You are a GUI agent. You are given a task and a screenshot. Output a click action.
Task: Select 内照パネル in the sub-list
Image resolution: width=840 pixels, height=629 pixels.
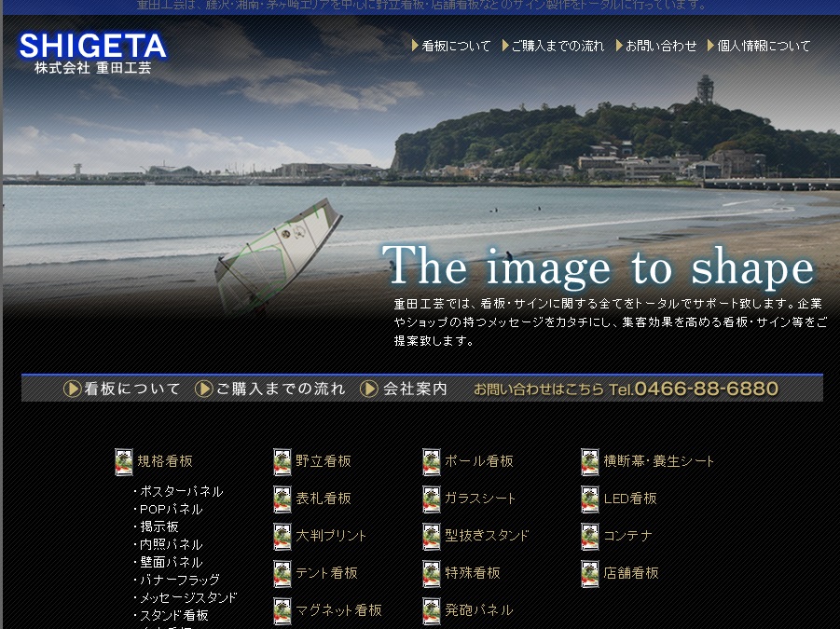(171, 544)
